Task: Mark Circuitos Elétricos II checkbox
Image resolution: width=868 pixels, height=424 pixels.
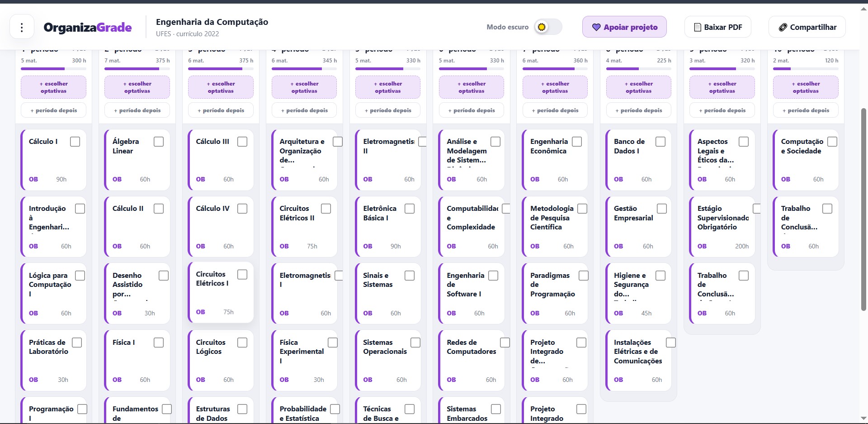Action: (x=326, y=209)
